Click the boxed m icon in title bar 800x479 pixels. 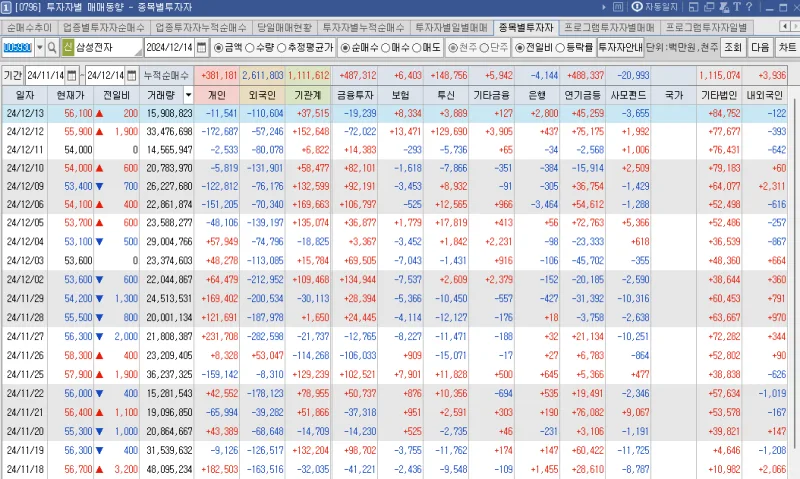618,7
